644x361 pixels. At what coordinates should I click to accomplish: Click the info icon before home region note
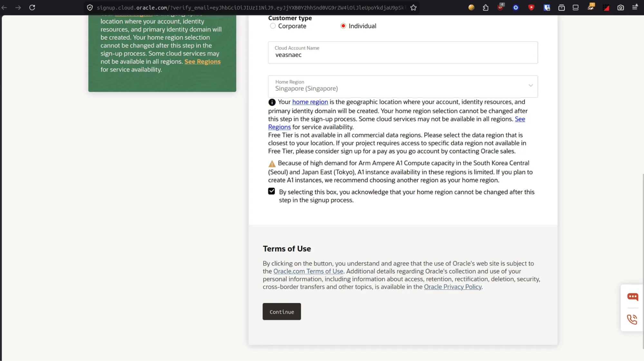click(272, 102)
